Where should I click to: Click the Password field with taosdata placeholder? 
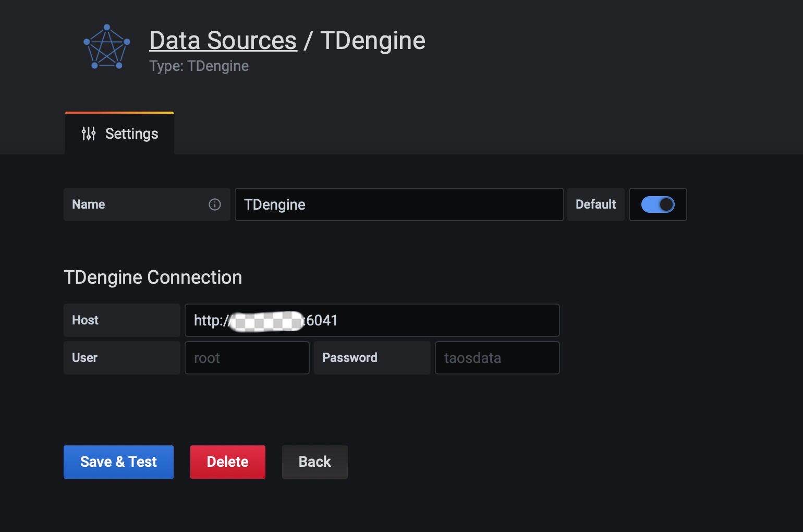pyautogui.click(x=497, y=358)
